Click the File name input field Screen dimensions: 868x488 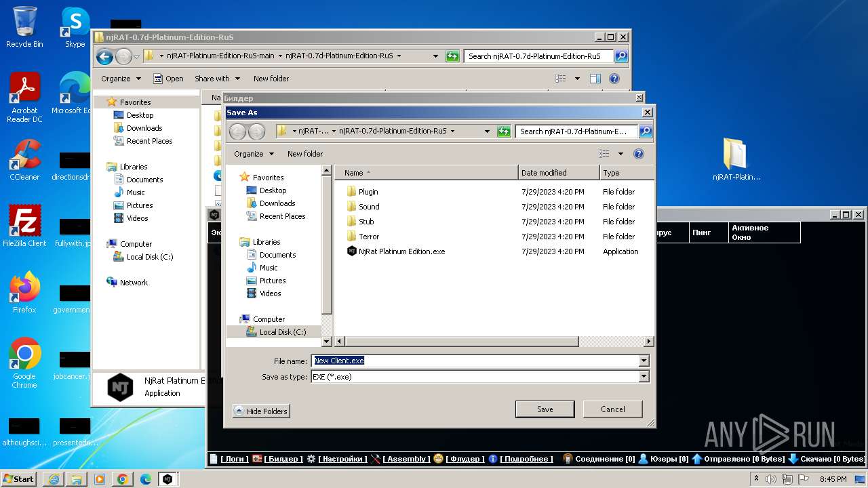point(475,361)
